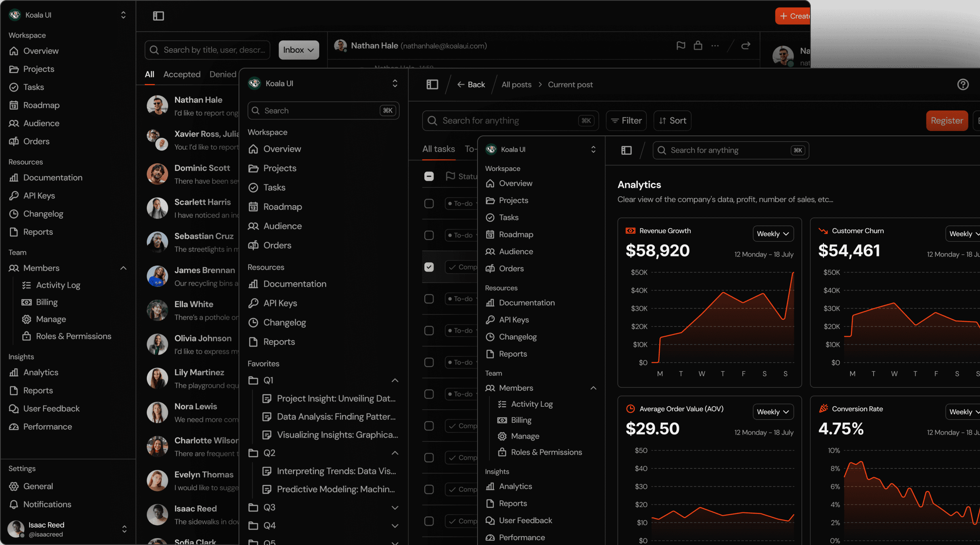Open the three-dots more menu in message header

[x=715, y=46]
